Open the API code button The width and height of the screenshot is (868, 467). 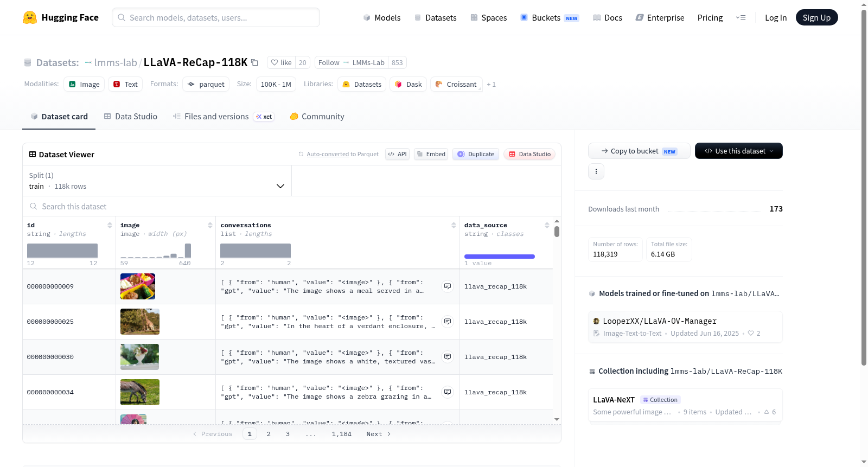397,154
